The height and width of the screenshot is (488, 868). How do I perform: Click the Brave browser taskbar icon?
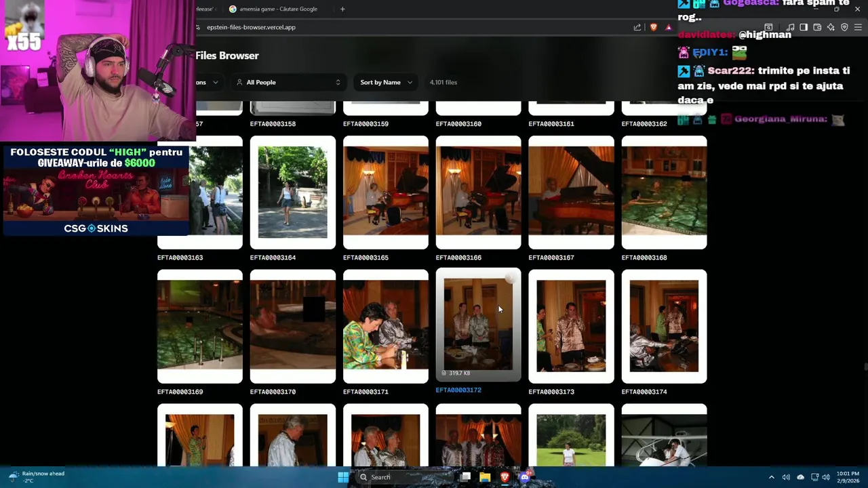tap(505, 477)
